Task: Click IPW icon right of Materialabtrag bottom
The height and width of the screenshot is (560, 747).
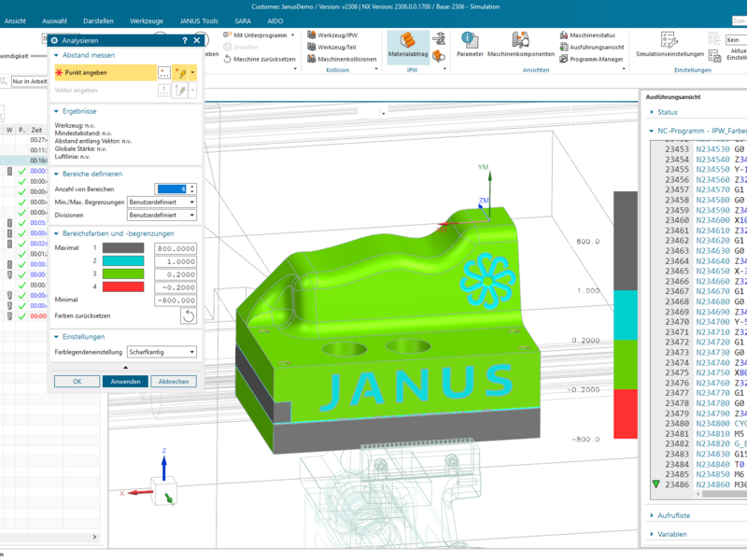Action: click(439, 57)
